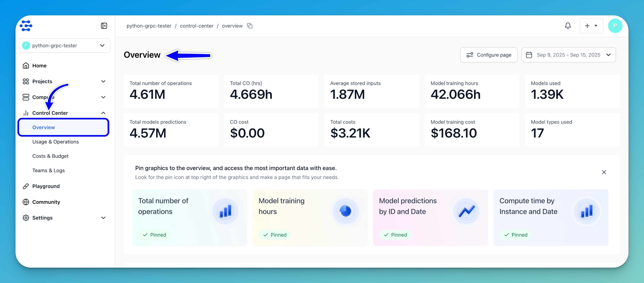Open Playground from the sidebar
The width and height of the screenshot is (644, 283).
click(46, 186)
